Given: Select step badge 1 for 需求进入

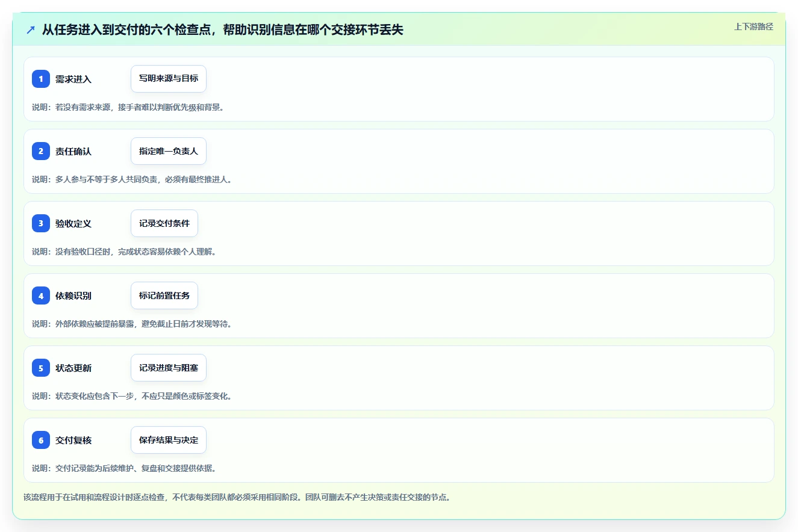Looking at the screenshot, I should (x=41, y=79).
